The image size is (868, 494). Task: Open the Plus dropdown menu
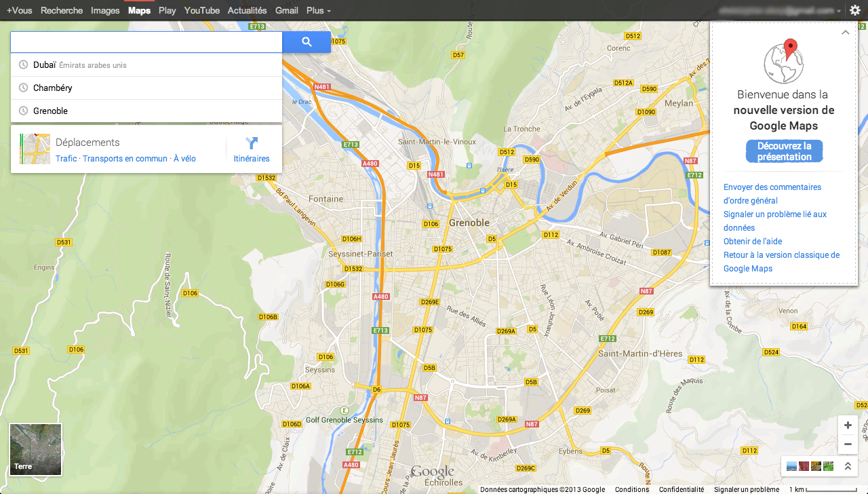[x=318, y=11]
